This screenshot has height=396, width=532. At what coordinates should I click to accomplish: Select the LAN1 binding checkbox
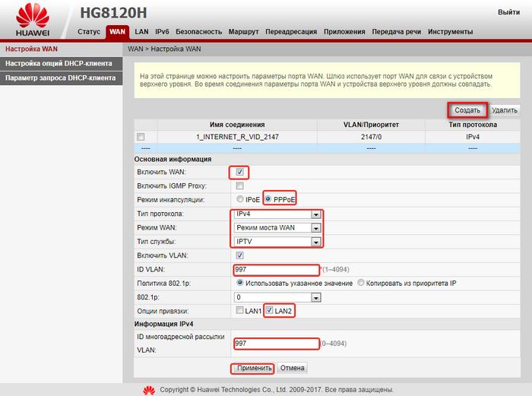coord(240,312)
